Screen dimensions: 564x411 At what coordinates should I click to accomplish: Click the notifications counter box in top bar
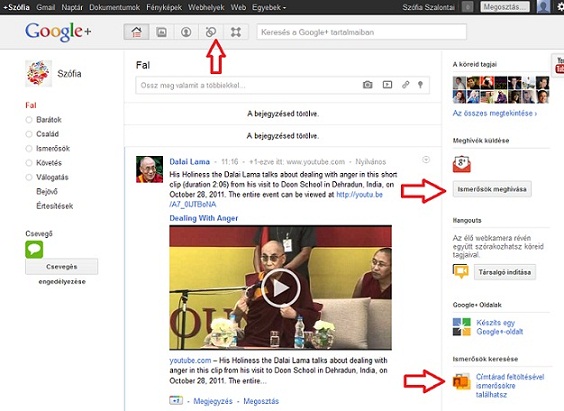(x=467, y=7)
